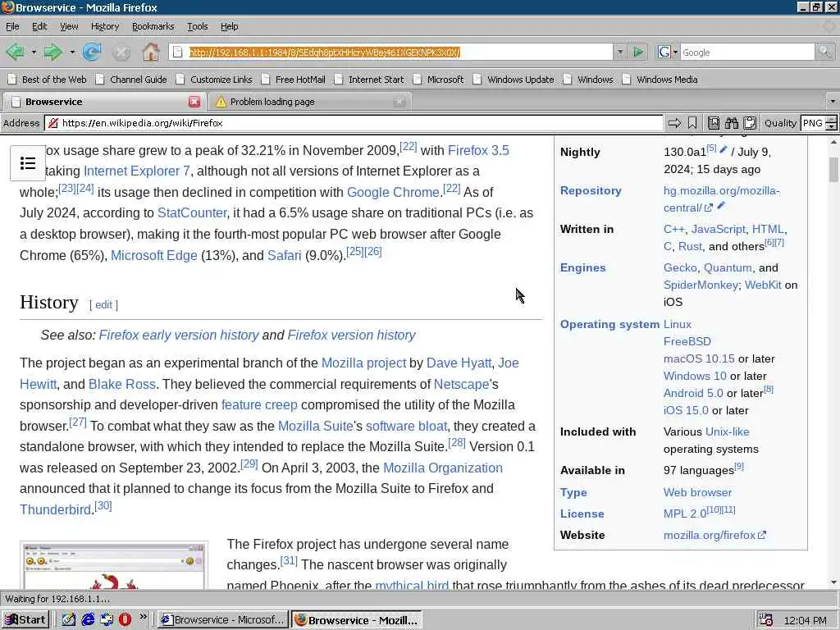Click the Browservice bookmark ribbon icon
840x630 pixels.
coord(692,123)
